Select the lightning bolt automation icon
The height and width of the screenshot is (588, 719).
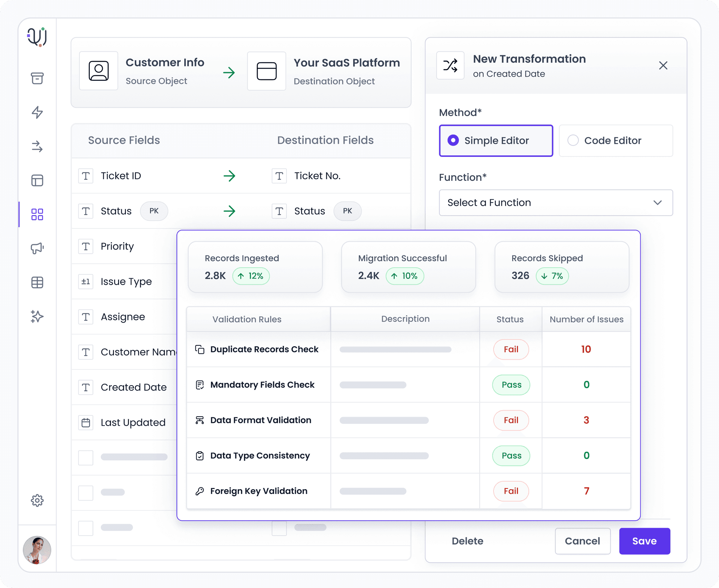coord(37,113)
